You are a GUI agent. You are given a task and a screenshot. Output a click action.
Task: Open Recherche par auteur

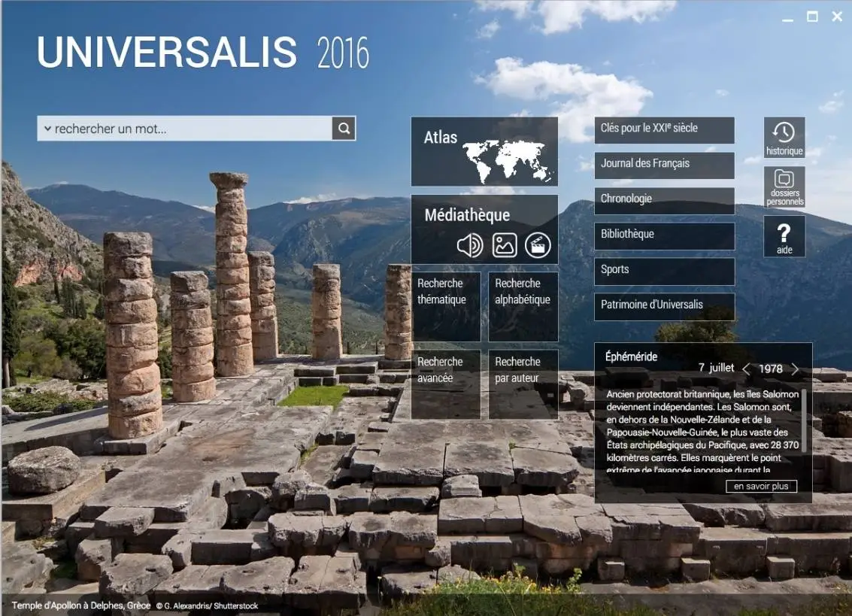click(x=523, y=384)
